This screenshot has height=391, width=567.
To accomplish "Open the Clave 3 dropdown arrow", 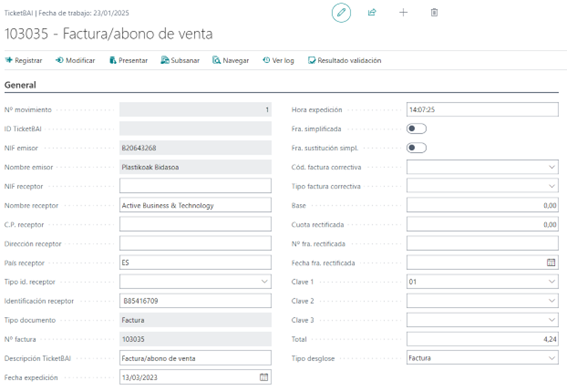I will [551, 320].
